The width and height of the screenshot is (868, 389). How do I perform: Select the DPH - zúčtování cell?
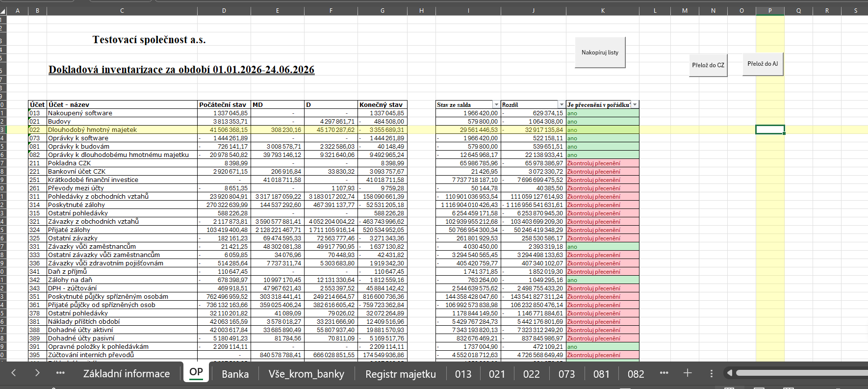click(x=122, y=288)
